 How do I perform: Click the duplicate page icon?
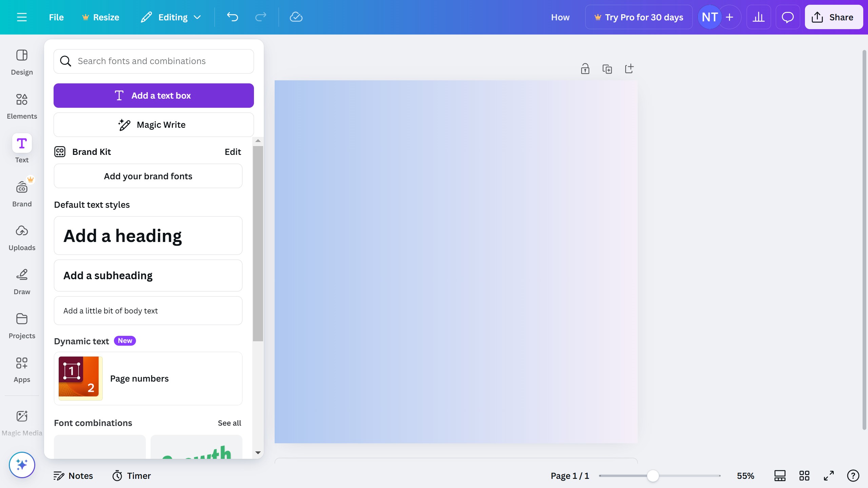point(607,69)
